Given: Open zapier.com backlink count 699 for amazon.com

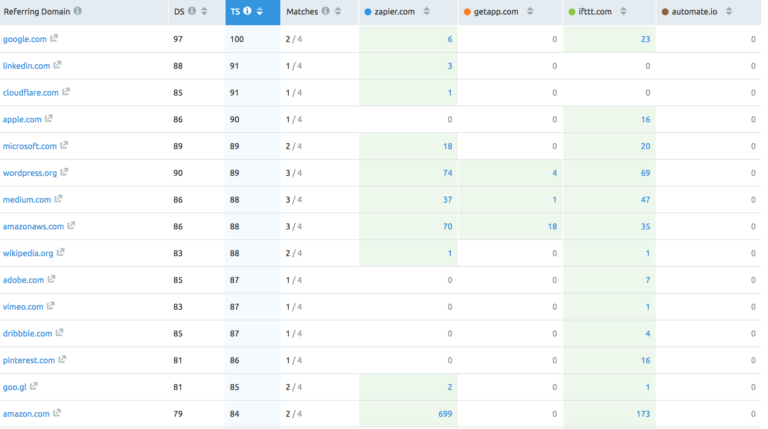Looking at the screenshot, I should tap(445, 414).
